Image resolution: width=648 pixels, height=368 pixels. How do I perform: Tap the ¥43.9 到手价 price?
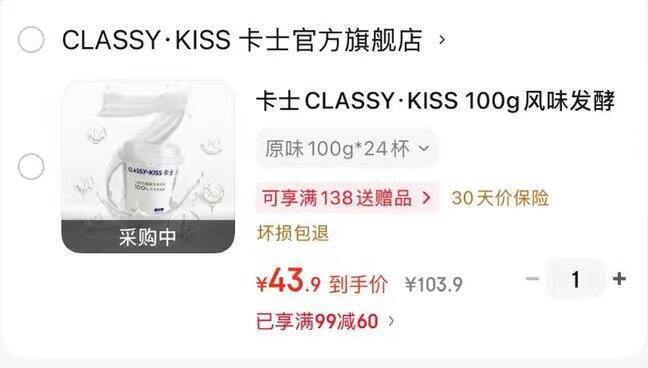point(322,282)
